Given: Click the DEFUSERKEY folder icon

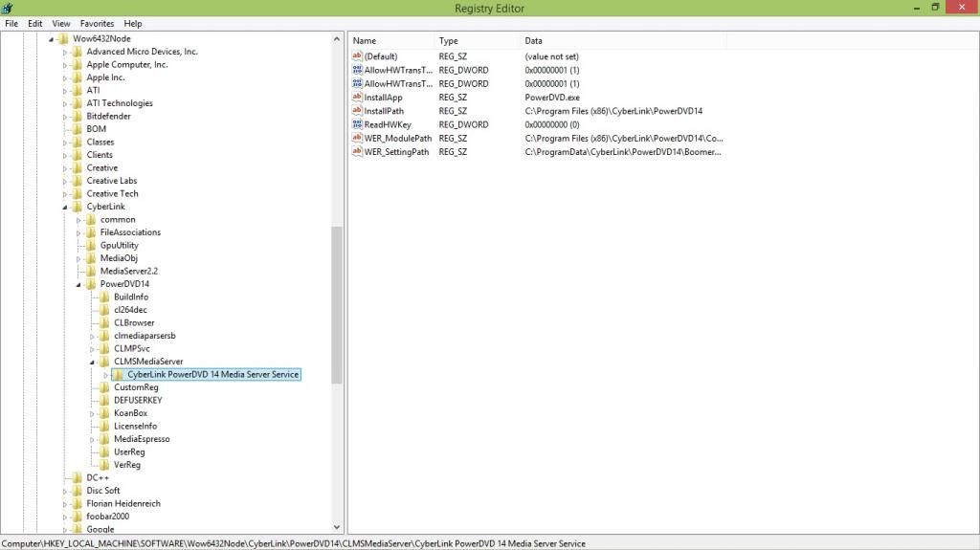Looking at the screenshot, I should coord(104,400).
